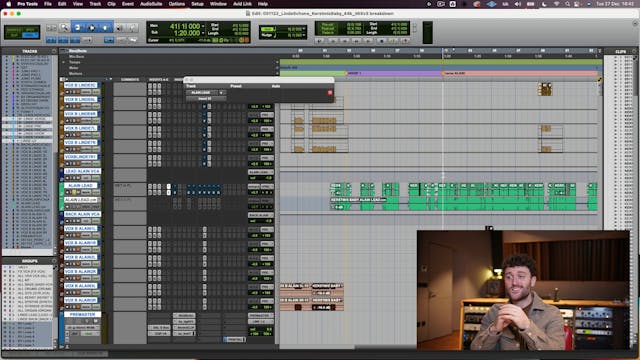Click the red target button in floating window

tap(330, 93)
